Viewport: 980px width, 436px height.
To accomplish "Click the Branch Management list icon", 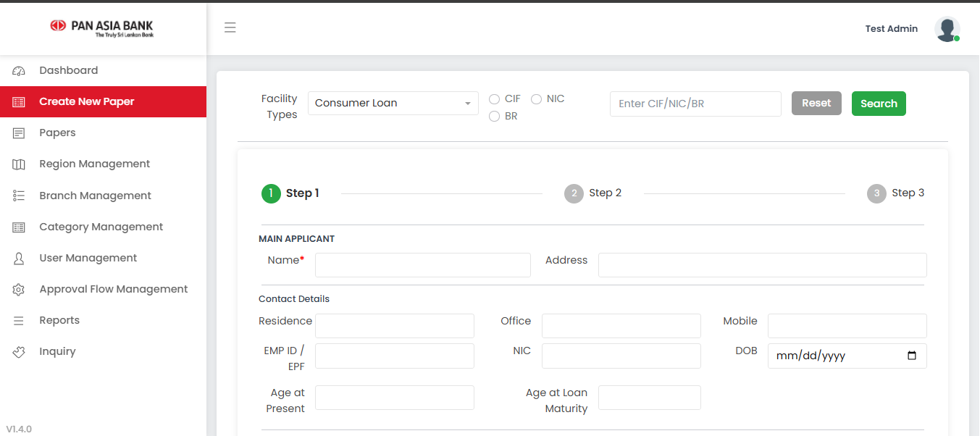I will point(19,196).
